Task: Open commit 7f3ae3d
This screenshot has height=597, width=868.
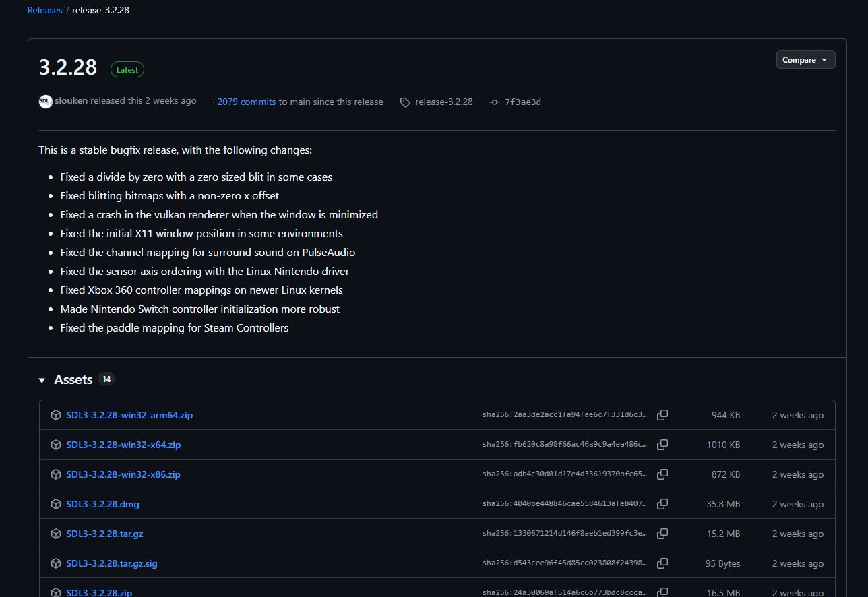Action: [x=523, y=102]
